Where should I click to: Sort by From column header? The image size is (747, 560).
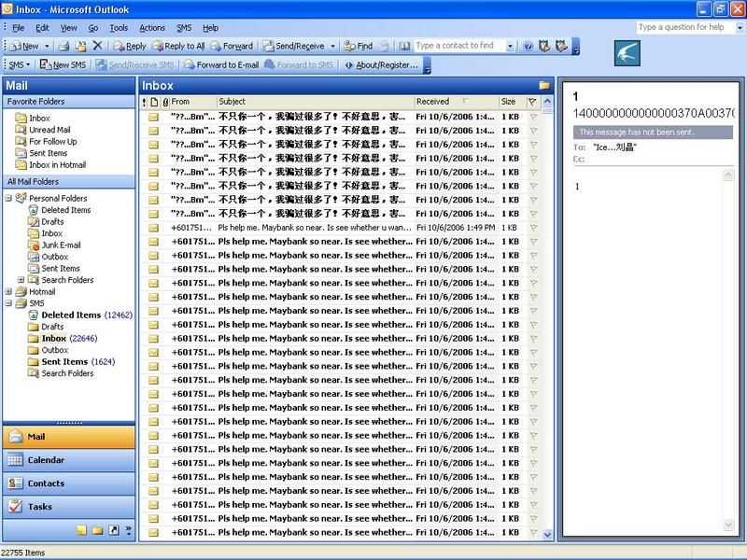(193, 102)
